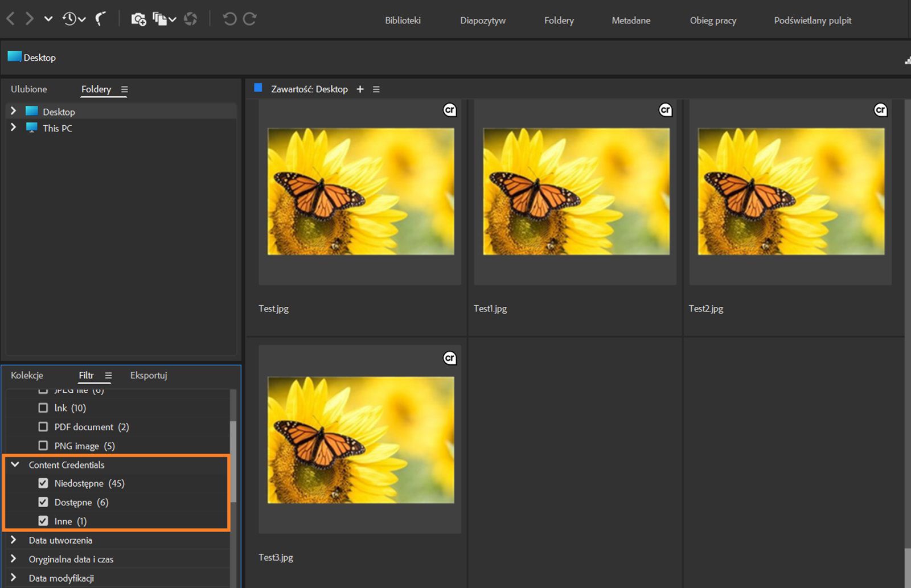Click Content Credentials badge on Test.jpg

tap(450, 110)
